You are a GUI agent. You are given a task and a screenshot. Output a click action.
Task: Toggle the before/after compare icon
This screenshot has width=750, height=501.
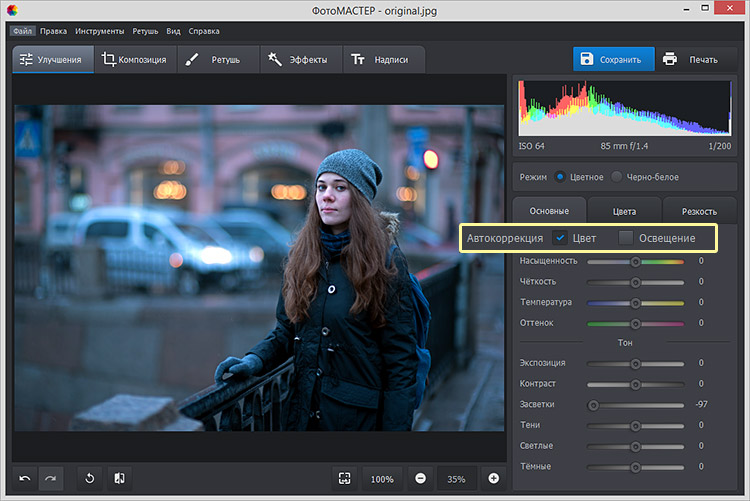119,478
